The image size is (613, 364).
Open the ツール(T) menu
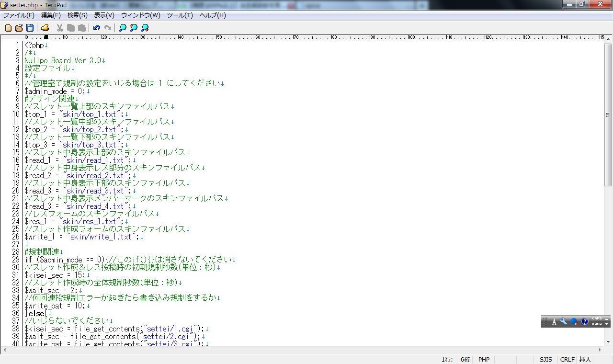[x=180, y=15]
